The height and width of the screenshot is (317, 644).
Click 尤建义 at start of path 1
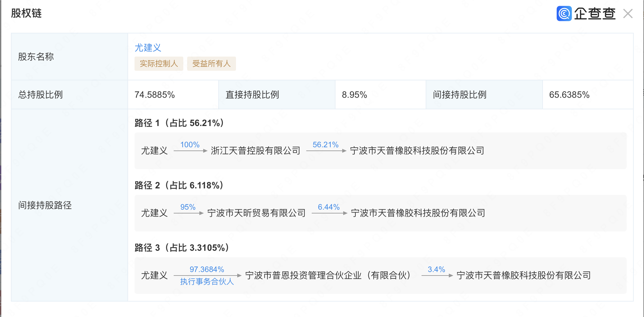(154, 150)
